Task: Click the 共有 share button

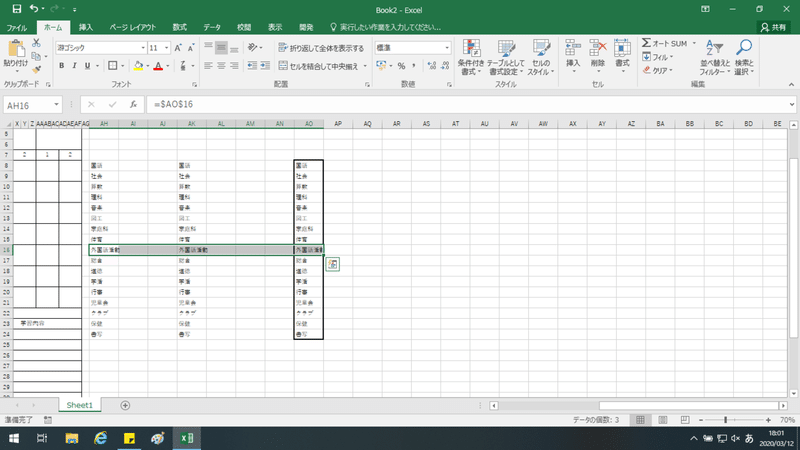Action: pyautogui.click(x=773, y=27)
